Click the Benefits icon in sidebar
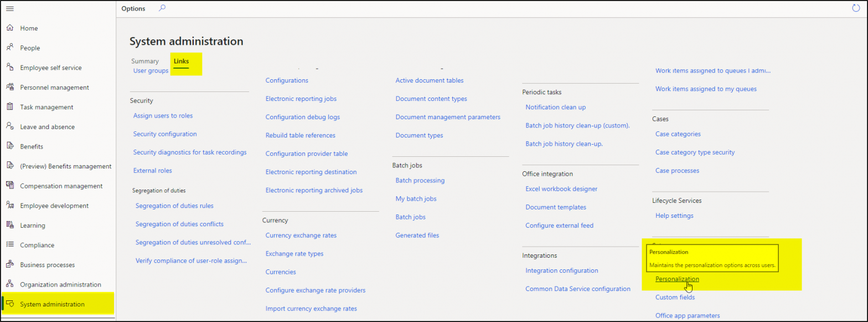 10,146
